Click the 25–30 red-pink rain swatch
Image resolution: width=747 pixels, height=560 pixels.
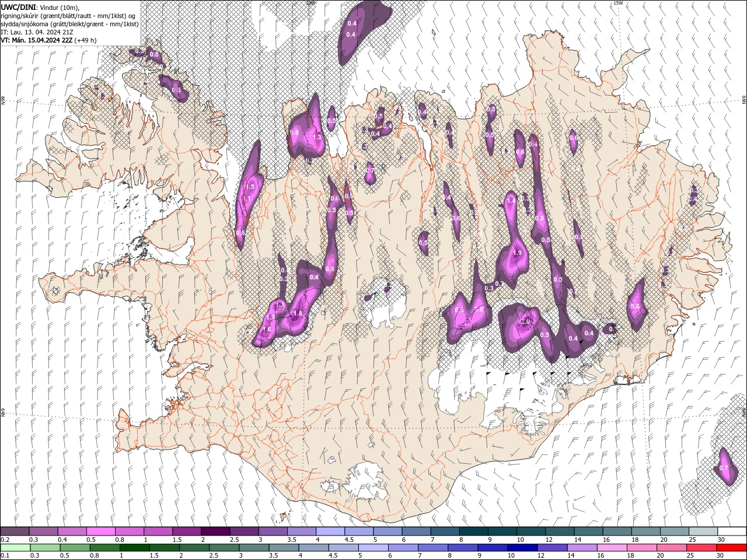point(702,548)
